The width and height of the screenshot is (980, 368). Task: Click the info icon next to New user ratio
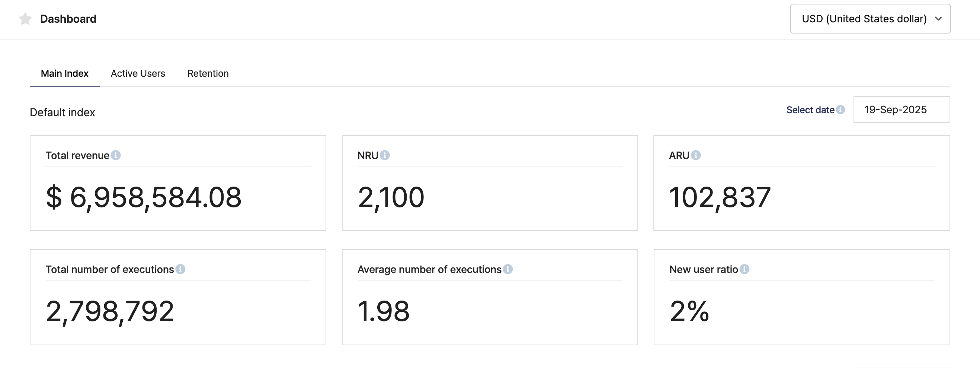pyautogui.click(x=744, y=269)
